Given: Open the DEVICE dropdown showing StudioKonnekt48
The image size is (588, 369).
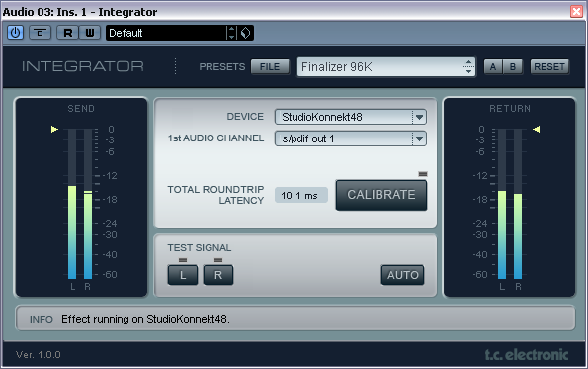Looking at the screenshot, I should 351,117.
